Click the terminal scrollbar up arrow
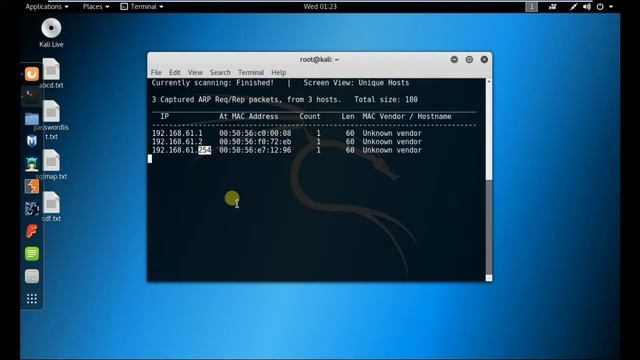The width and height of the screenshot is (640, 360). click(x=489, y=82)
